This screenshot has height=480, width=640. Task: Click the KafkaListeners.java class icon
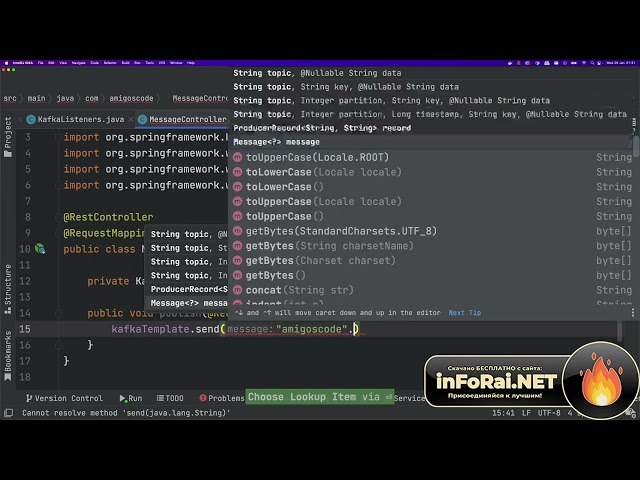point(31,119)
